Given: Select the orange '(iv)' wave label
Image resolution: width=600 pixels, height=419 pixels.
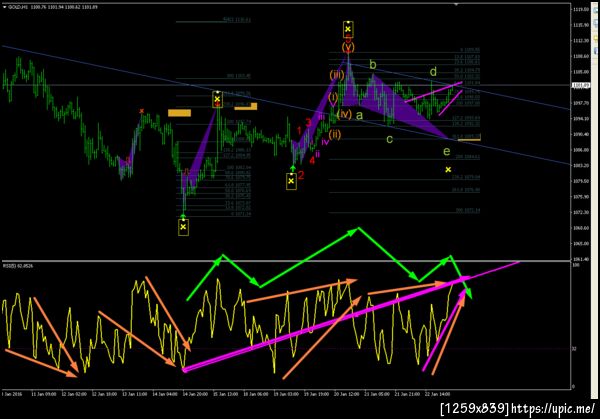Looking at the screenshot, I should pos(344,114).
